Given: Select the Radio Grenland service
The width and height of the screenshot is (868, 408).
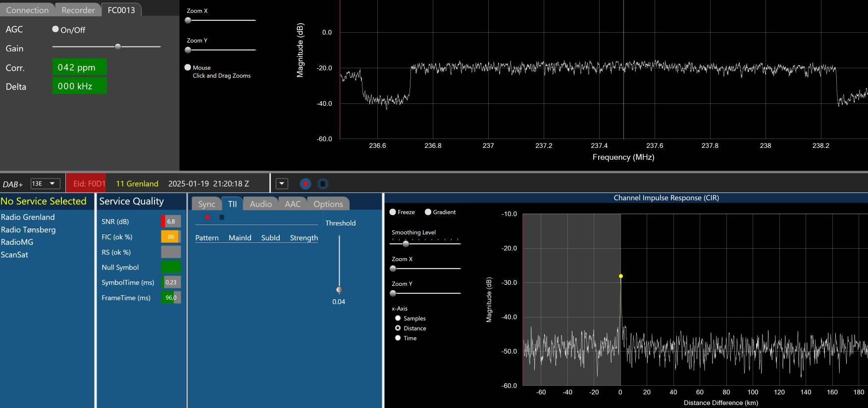Looking at the screenshot, I should [28, 217].
